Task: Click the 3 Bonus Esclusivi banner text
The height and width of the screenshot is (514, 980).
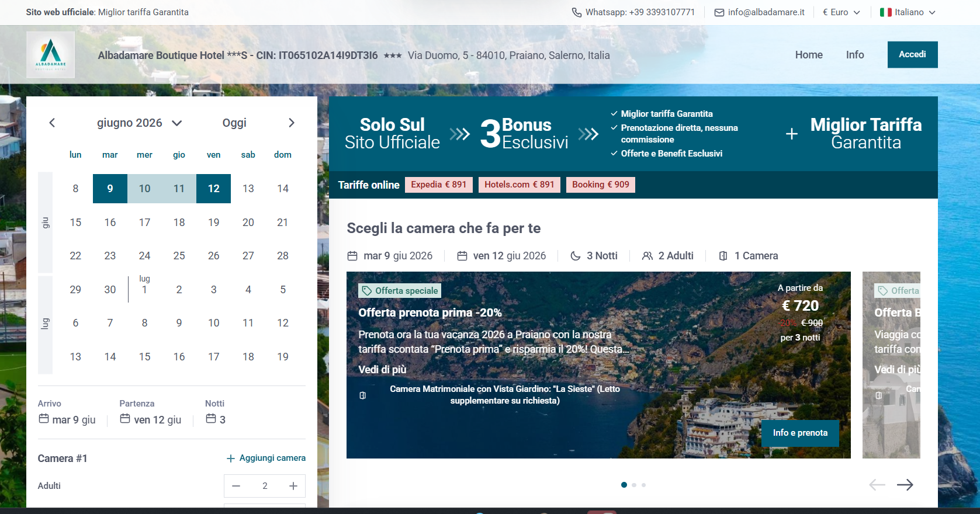Action: [524, 134]
